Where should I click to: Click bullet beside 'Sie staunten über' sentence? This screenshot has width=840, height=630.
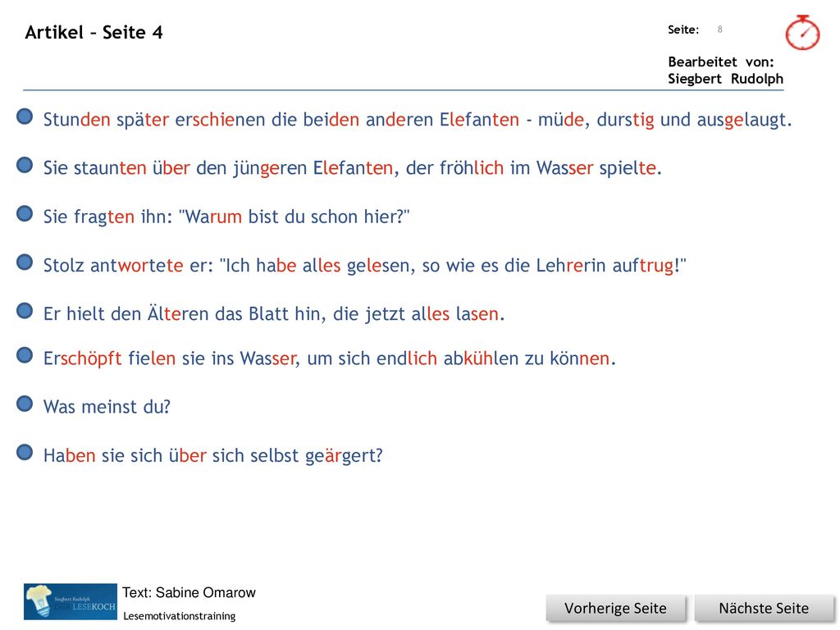click(x=25, y=165)
